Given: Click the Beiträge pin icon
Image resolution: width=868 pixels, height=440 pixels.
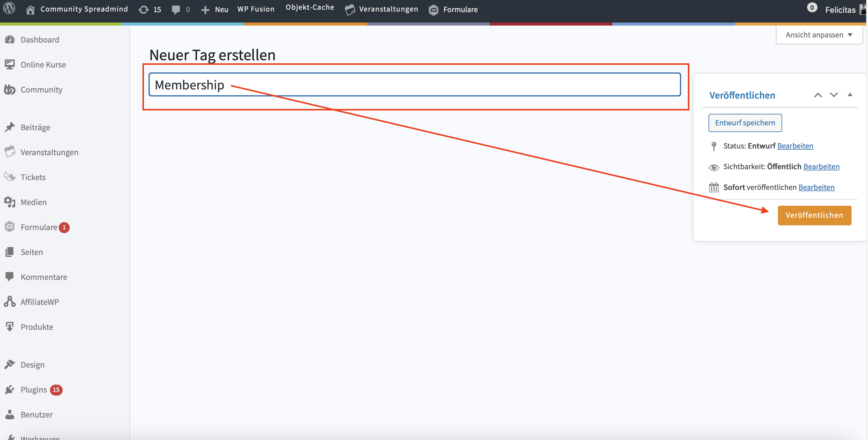Looking at the screenshot, I should coord(10,127).
